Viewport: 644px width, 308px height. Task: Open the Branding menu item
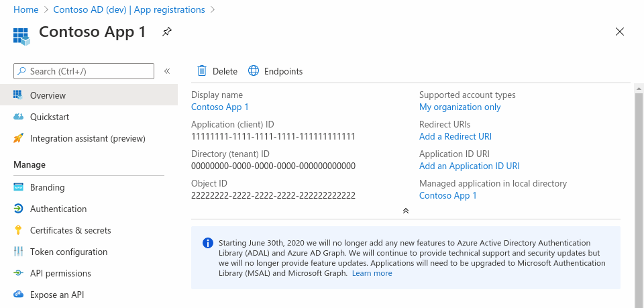[47, 187]
